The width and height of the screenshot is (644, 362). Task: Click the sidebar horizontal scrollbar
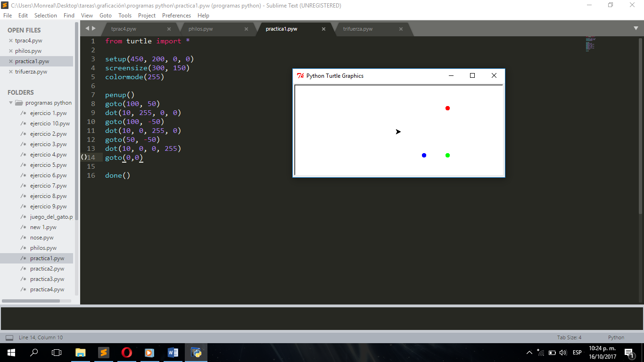31,301
